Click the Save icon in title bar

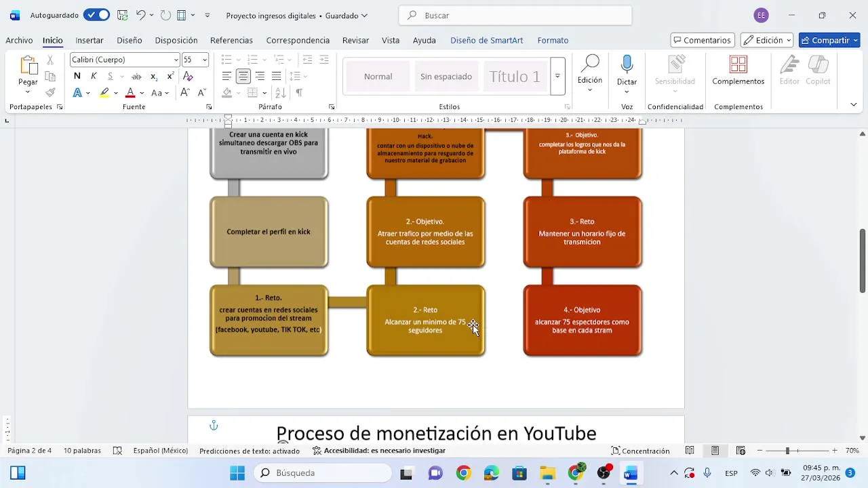pyautogui.click(x=123, y=15)
